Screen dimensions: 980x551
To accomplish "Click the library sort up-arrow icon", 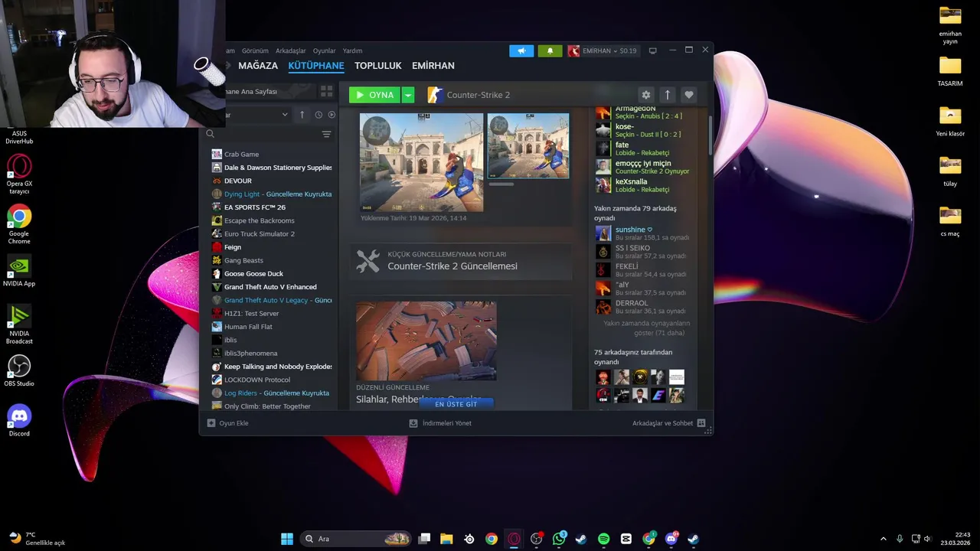I will pyautogui.click(x=302, y=115).
